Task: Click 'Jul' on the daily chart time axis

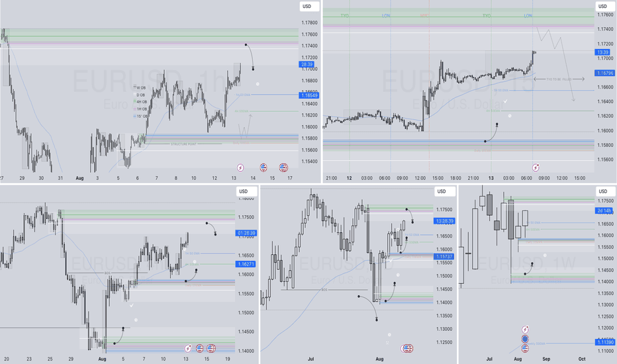Action: click(x=311, y=359)
